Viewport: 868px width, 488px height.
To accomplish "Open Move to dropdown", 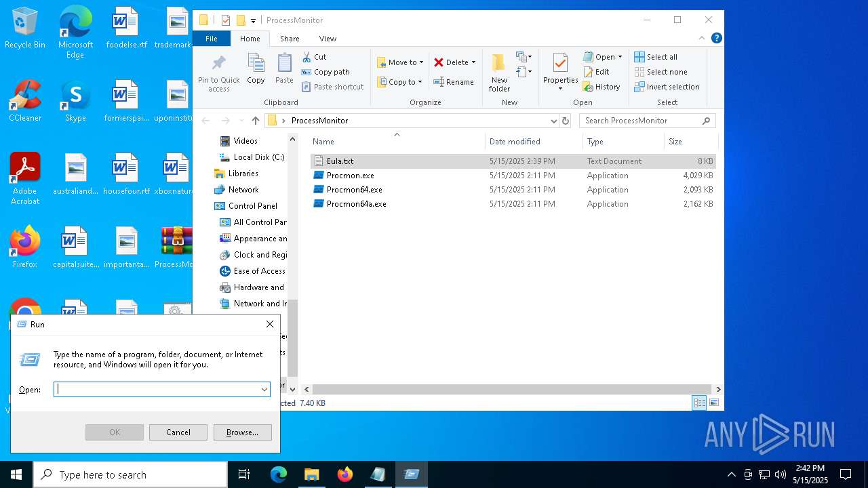I will click(400, 62).
